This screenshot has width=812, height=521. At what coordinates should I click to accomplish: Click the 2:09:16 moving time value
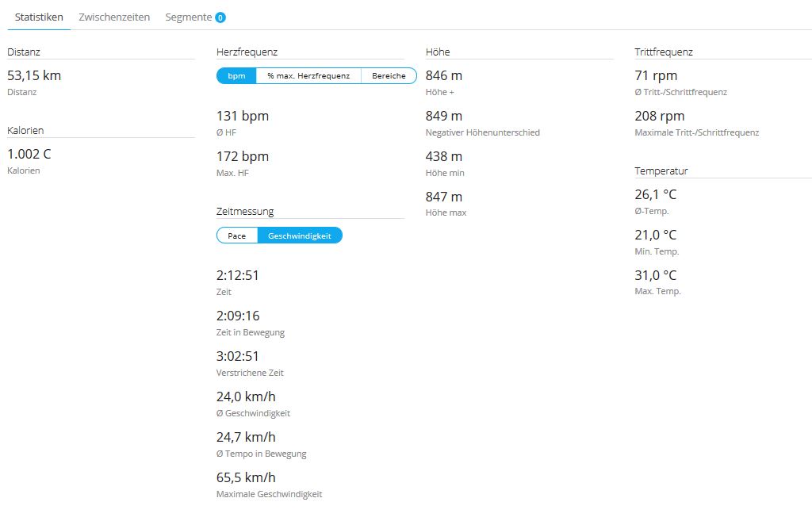click(238, 316)
